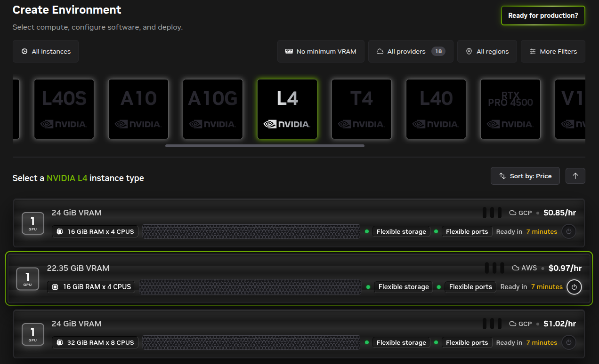Click the sliders icon in More Filters

533,51
